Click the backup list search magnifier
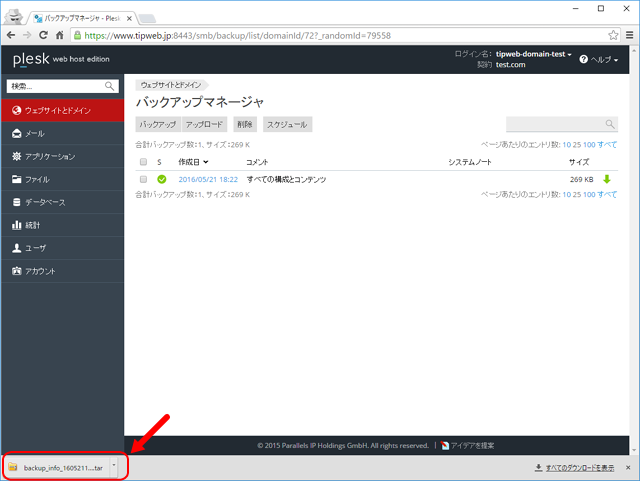This screenshot has height=481, width=640. click(610, 124)
